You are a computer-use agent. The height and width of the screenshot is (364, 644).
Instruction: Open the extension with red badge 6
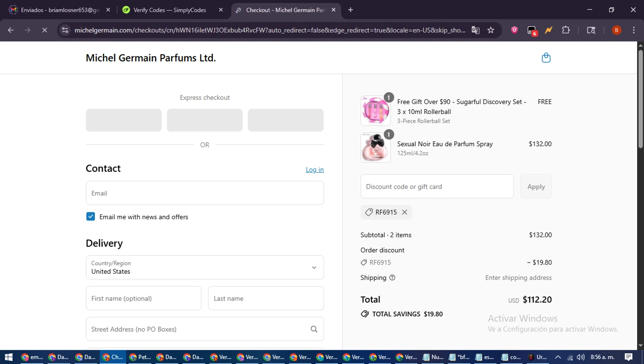tap(532, 31)
